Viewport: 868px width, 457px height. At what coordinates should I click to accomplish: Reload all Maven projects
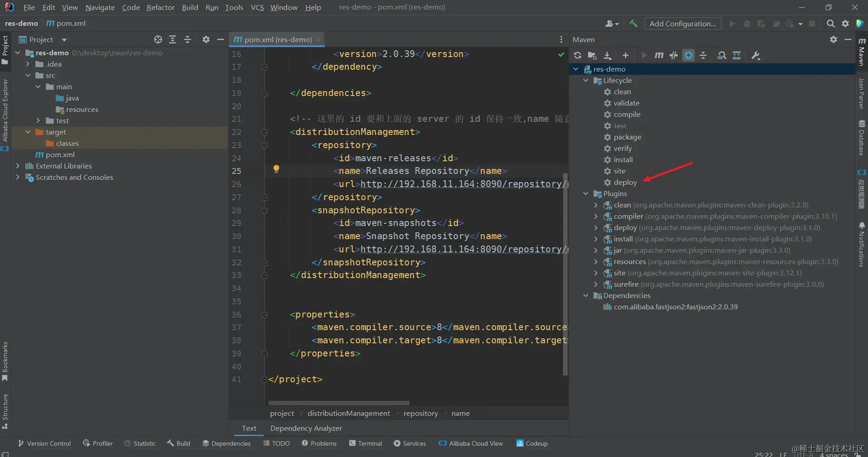click(577, 55)
